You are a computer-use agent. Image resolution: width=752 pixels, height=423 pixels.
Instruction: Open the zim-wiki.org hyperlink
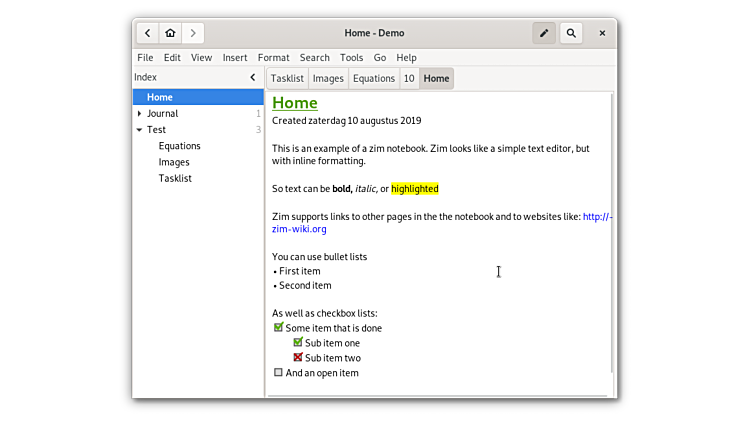[300, 229]
